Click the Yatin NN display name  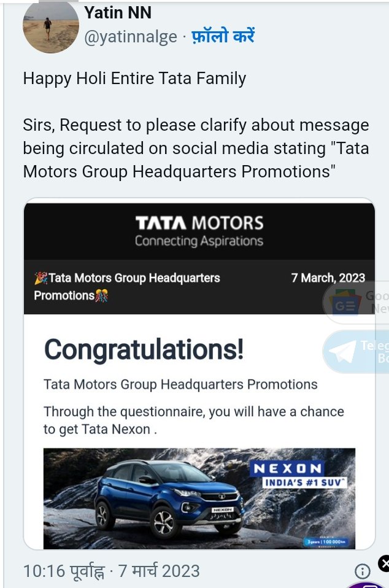tap(118, 12)
